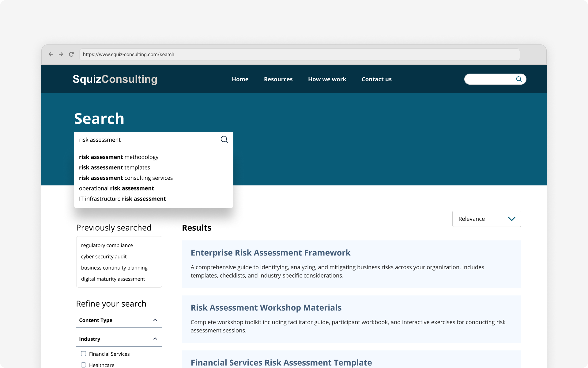
Task: Open the Relevance sort dropdown
Action: tap(487, 219)
